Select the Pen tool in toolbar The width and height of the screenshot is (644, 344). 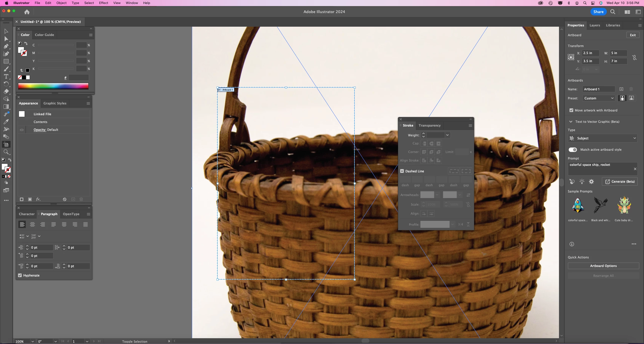[x=6, y=46]
